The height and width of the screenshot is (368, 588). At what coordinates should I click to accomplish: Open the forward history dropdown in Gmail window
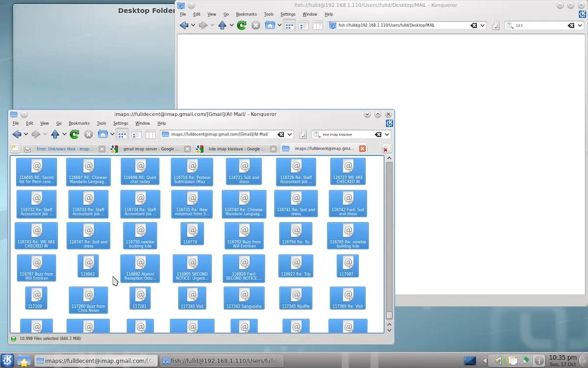coord(45,134)
